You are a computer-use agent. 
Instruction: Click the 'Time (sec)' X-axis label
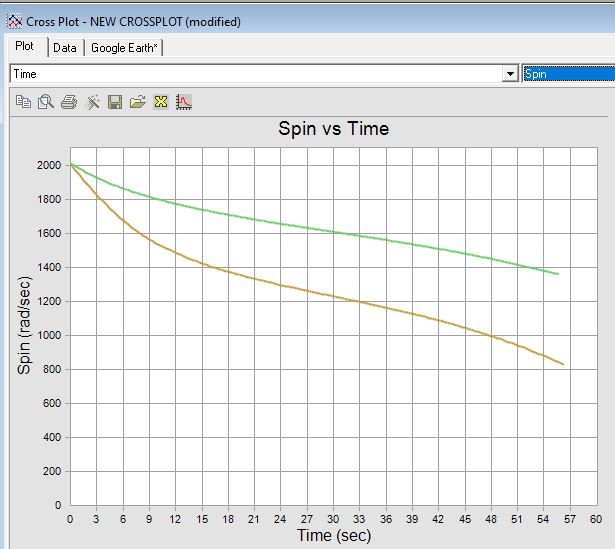click(332, 536)
